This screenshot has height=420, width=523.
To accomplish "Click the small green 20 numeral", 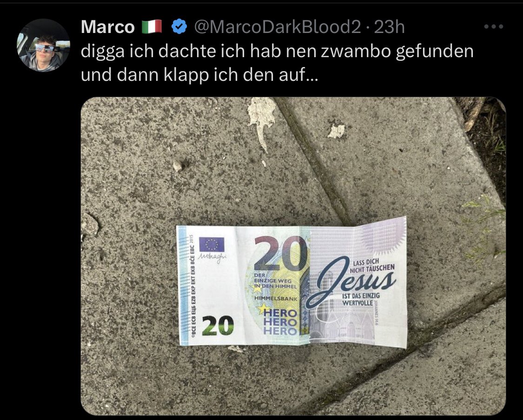I will (x=218, y=325).
